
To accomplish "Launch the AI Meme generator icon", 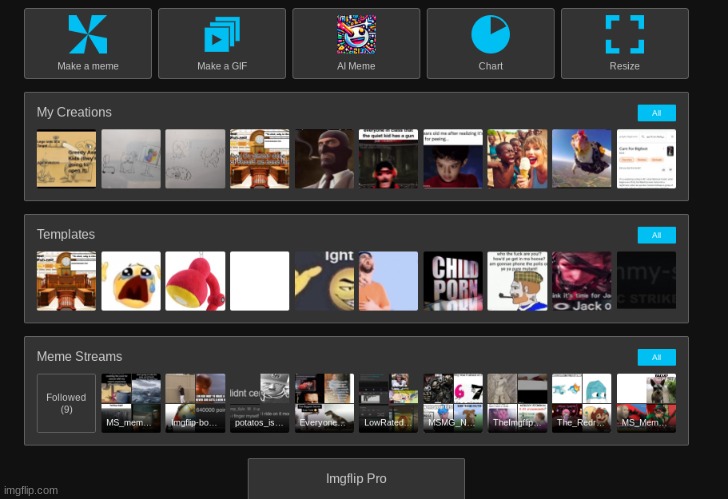I will pos(356,35).
